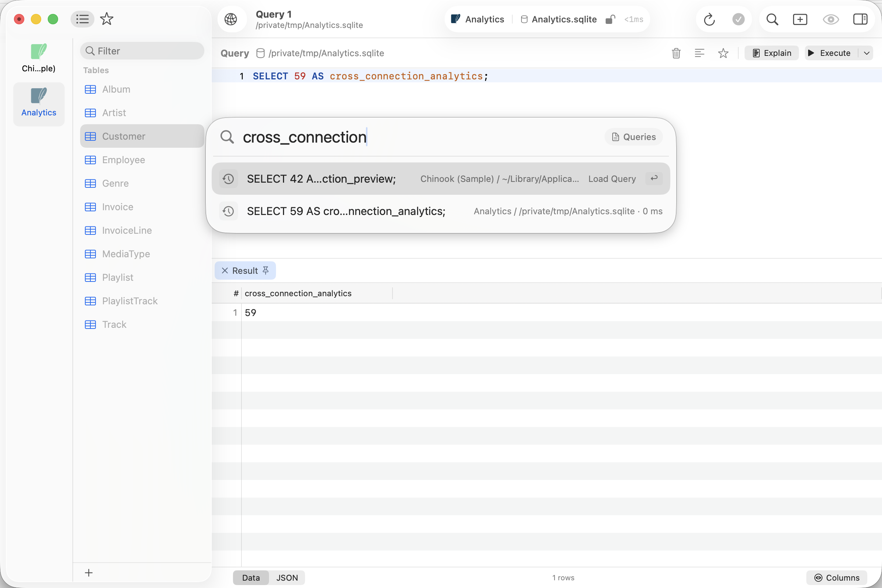This screenshot has height=588, width=882.
Task: Click the Analytics.sqlite database breadcrumb
Action: tap(559, 19)
